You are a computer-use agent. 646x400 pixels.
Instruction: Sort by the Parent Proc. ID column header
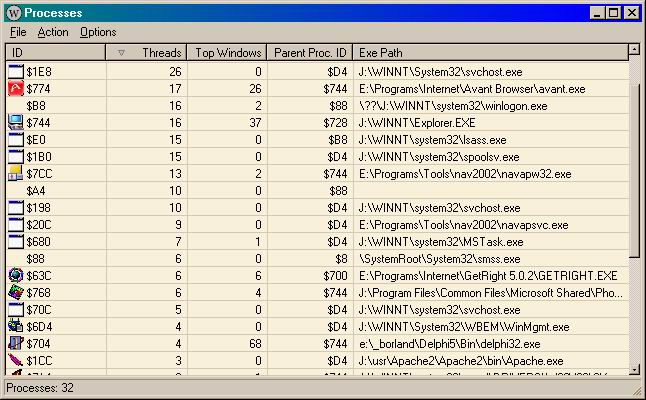(310, 53)
